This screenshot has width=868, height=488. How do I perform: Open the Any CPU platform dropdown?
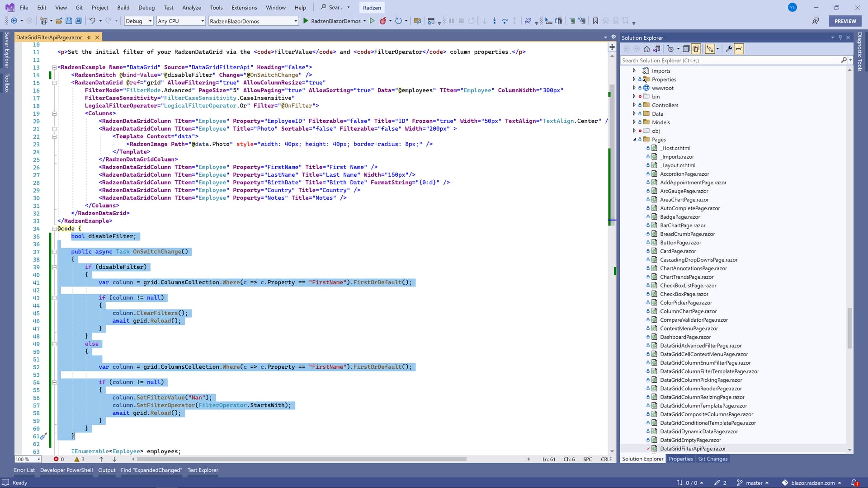click(x=181, y=21)
